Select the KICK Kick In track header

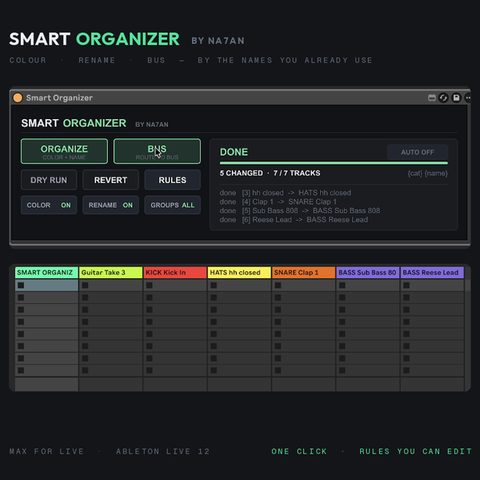click(175, 272)
